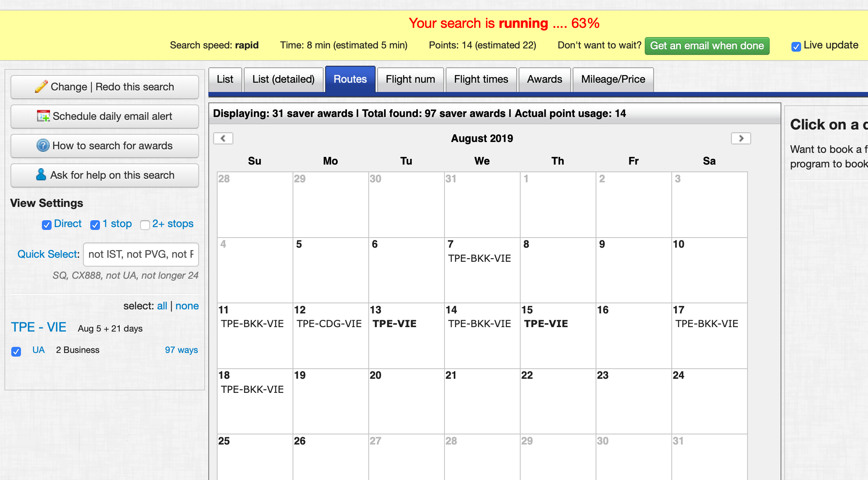
Task: Uncheck the Direct flights checkbox
Action: click(47, 225)
